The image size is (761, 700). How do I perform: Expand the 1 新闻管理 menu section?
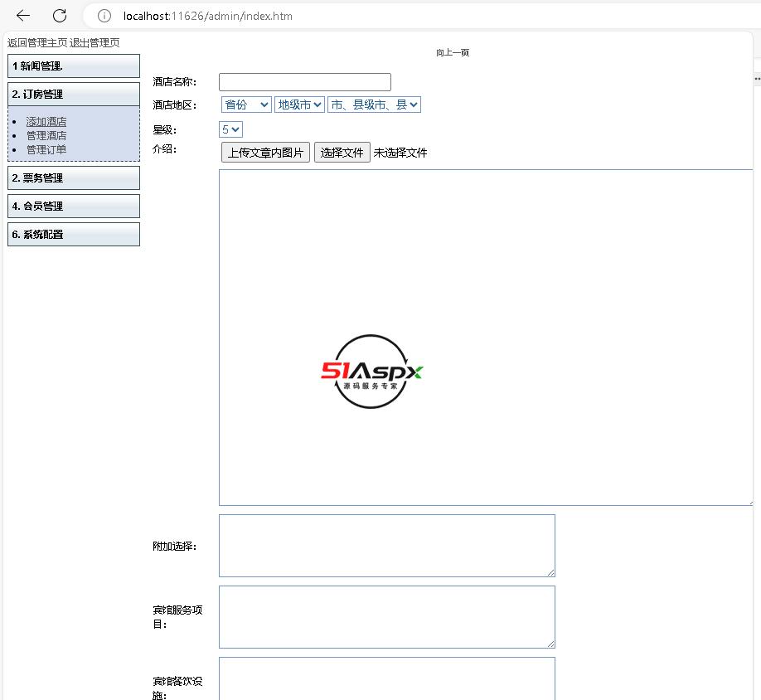74,66
